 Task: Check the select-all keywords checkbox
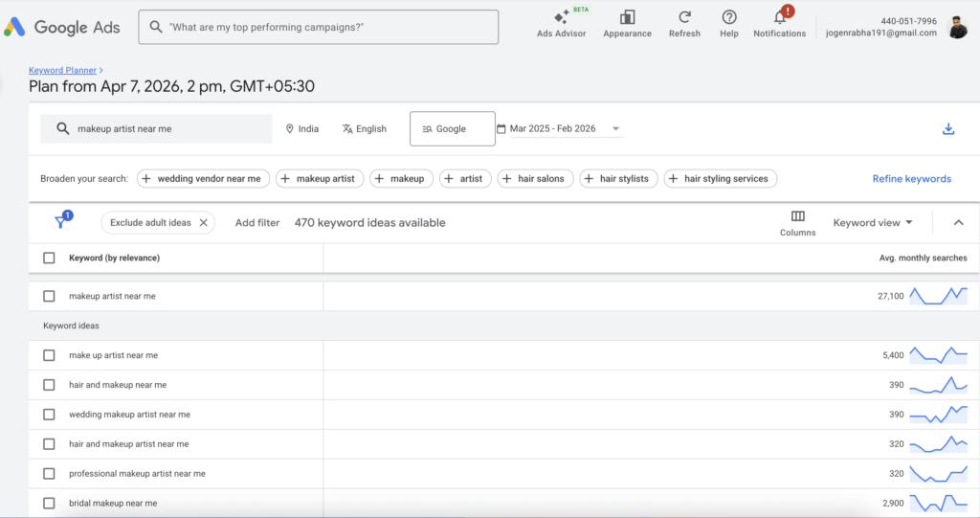(49, 258)
